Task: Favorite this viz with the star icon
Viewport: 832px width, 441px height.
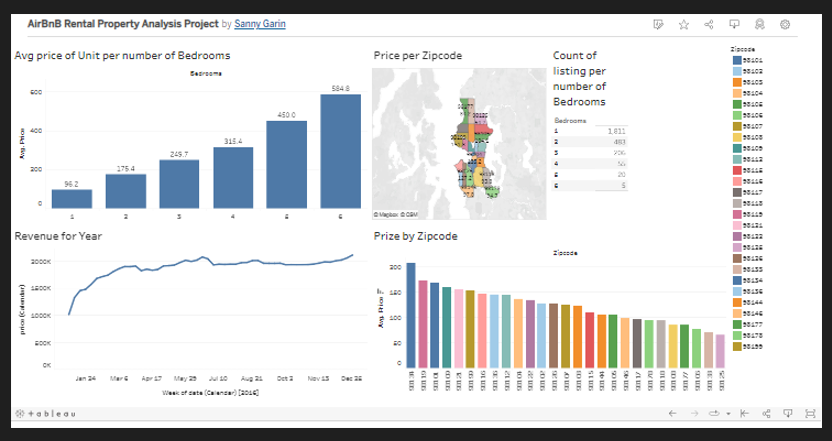Action: pos(684,24)
